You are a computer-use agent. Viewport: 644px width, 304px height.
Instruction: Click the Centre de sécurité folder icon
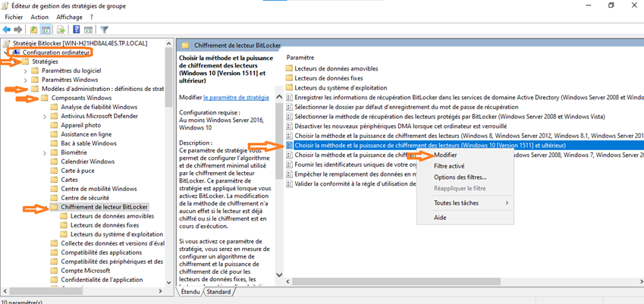(54, 198)
